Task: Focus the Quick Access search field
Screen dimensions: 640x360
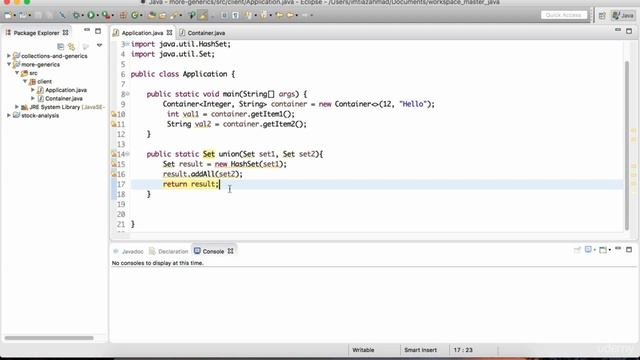Action: coord(564,15)
